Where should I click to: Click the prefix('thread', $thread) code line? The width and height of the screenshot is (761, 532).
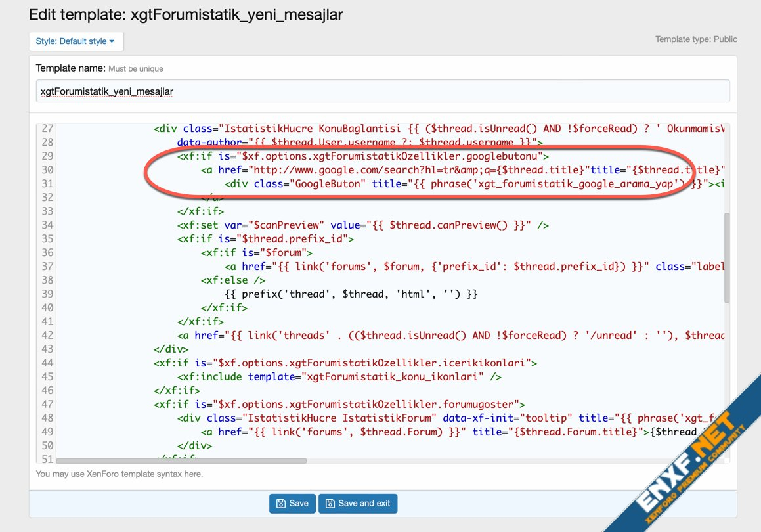click(x=351, y=294)
